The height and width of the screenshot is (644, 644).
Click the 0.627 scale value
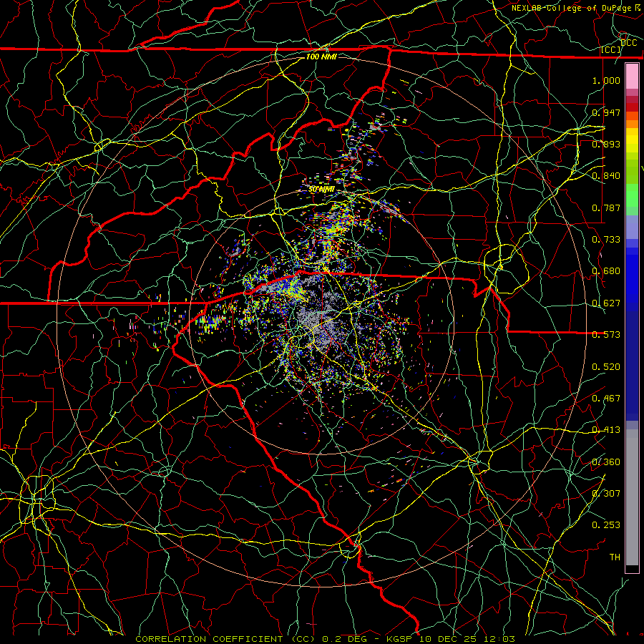tap(606, 303)
